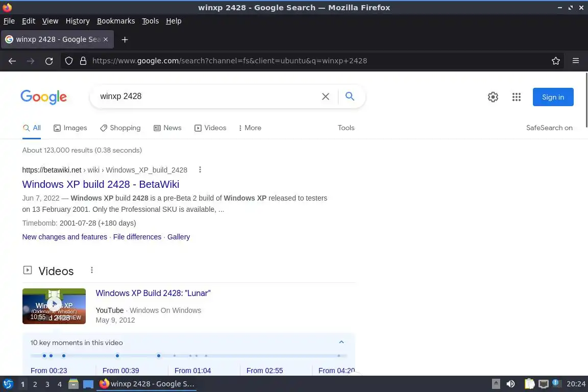Viewport: 588px width, 392px height.
Task: Collapse the key moments panel chevron
Action: pyautogui.click(x=341, y=342)
